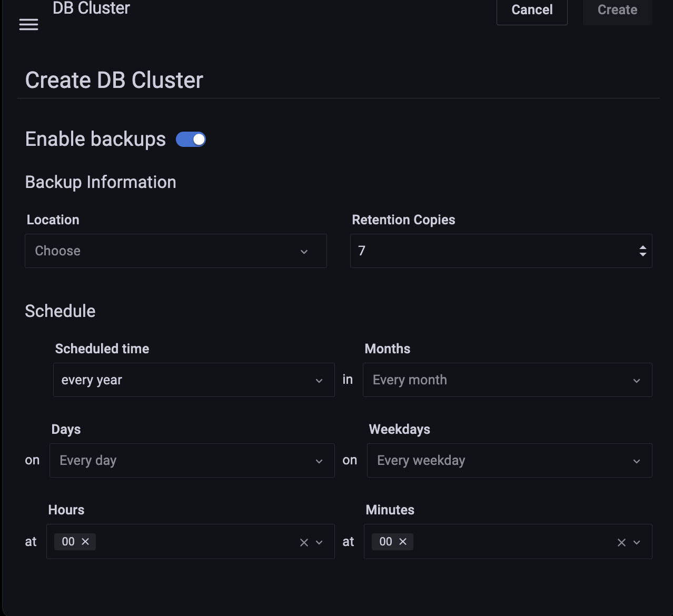Screen dimensions: 673x616
Task: Expand the Minutes dropdown chevron
Action: click(x=637, y=542)
